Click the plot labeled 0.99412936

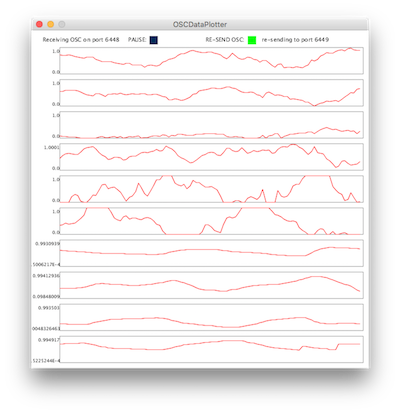[212, 285]
